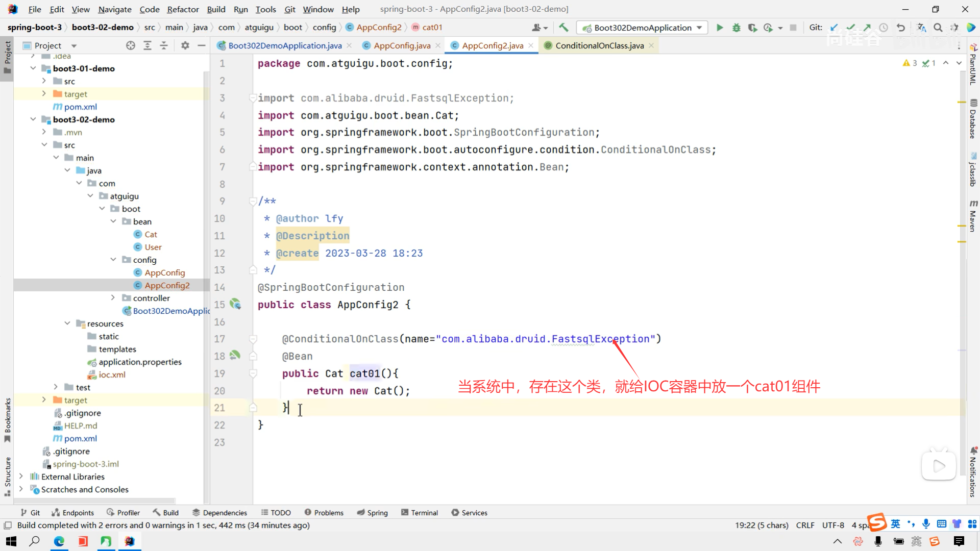980x551 pixels.
Task: Open application.properties in project tree
Action: (140, 362)
